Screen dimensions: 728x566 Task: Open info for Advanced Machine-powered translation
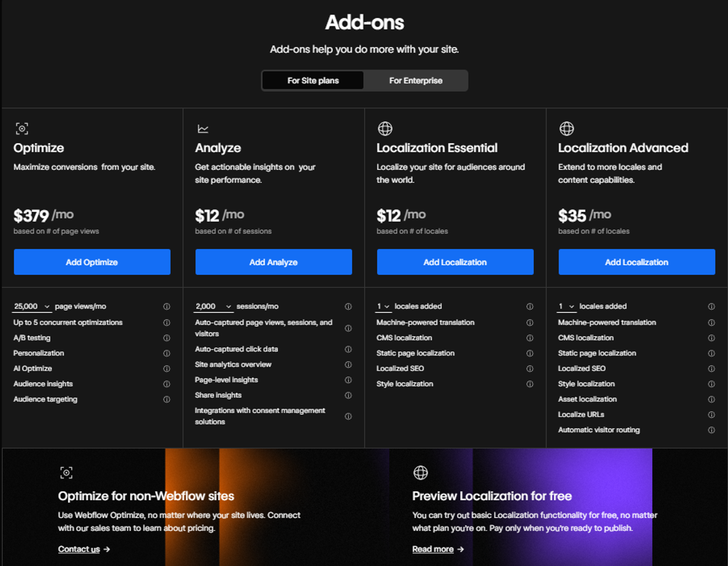pyautogui.click(x=711, y=322)
